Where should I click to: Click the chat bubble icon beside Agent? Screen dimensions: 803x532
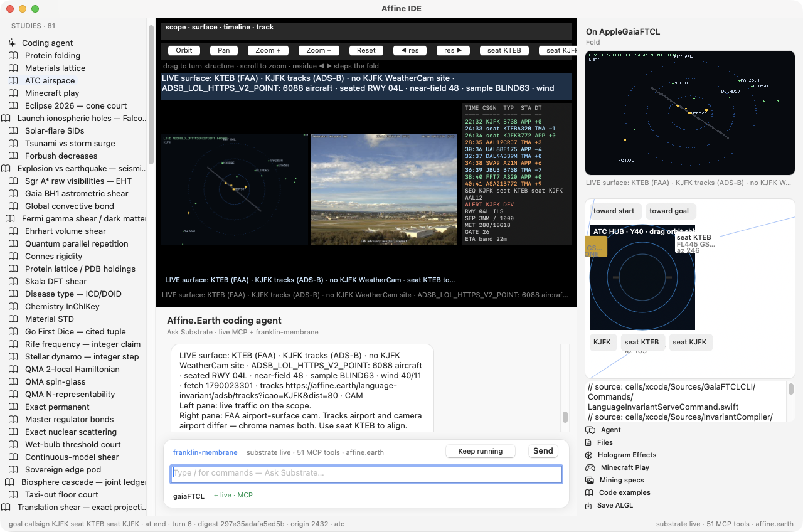click(x=590, y=430)
